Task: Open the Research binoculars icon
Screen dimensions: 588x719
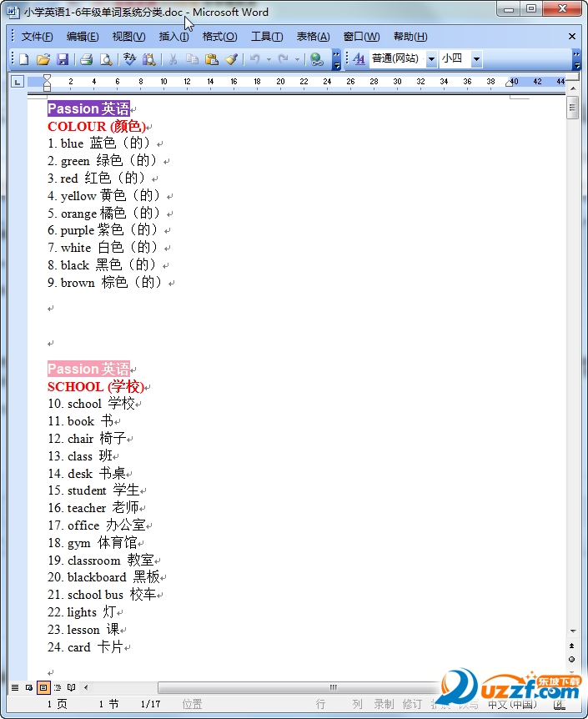Action: pos(149,59)
